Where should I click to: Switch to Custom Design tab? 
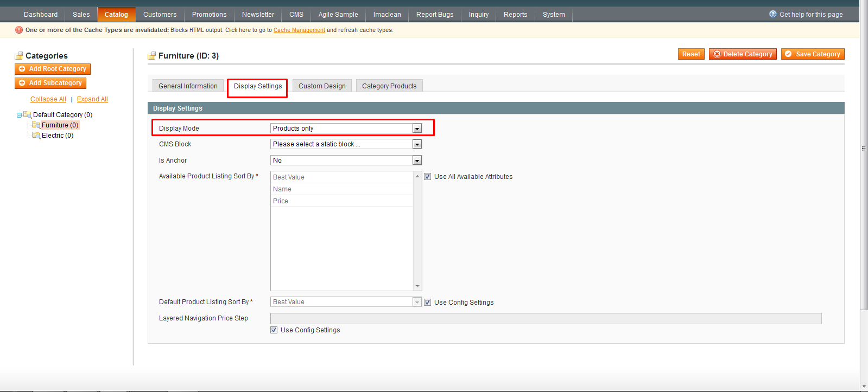(x=322, y=86)
